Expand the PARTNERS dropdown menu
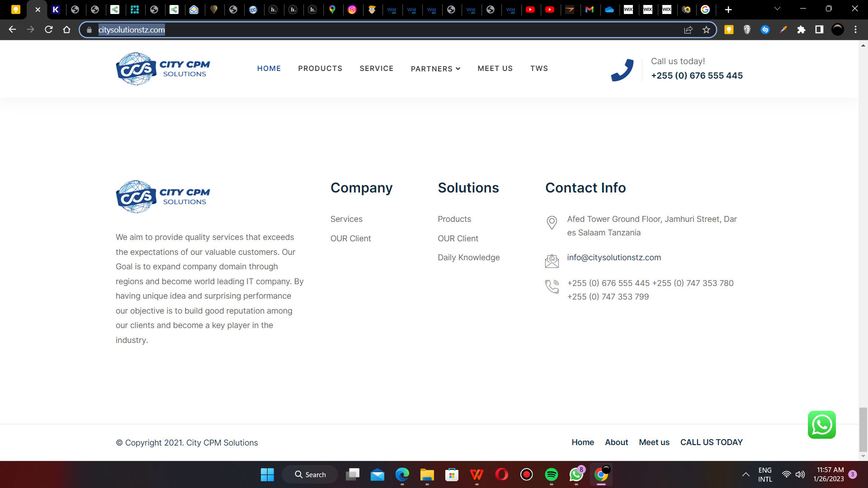Image resolution: width=868 pixels, height=488 pixels. coord(435,69)
